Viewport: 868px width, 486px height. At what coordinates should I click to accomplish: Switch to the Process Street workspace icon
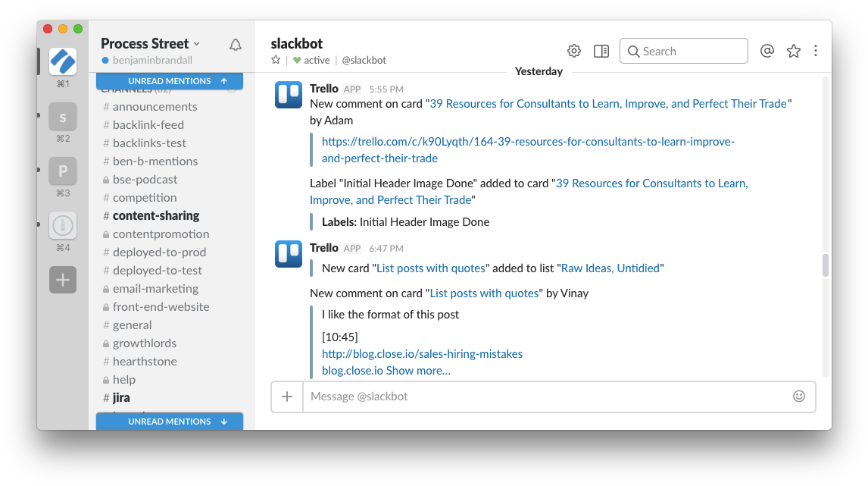point(63,61)
